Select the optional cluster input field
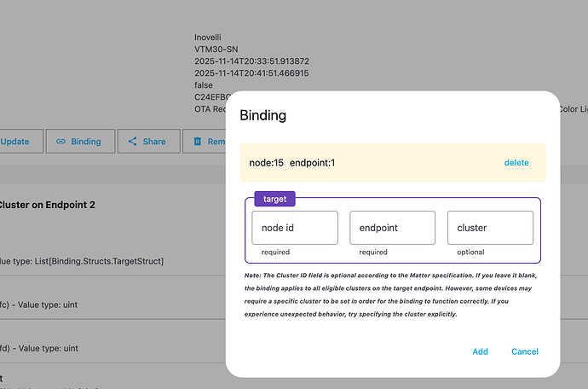The width and height of the screenshot is (588, 389). tap(490, 229)
